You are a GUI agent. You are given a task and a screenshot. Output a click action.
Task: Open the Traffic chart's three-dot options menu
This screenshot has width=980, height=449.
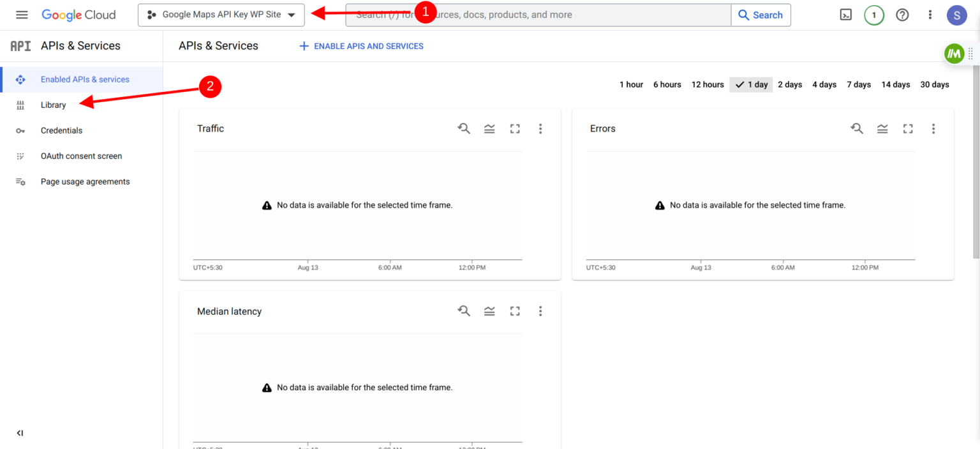pyautogui.click(x=540, y=128)
